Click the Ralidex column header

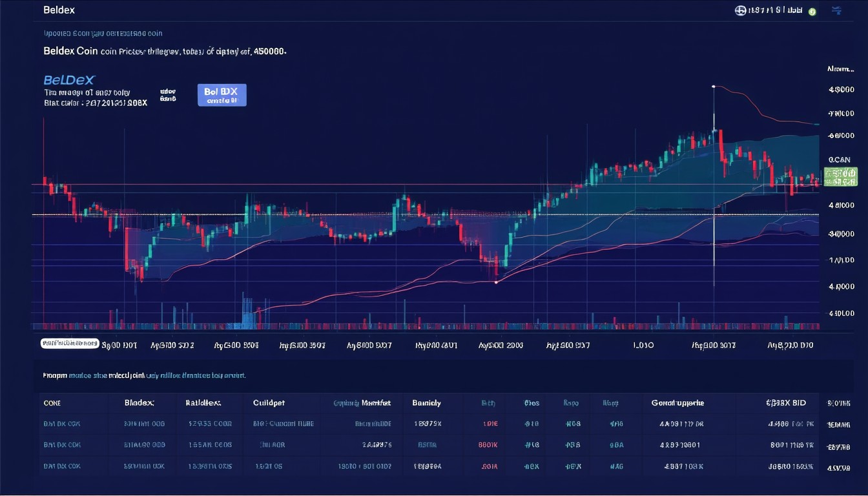[x=203, y=403]
